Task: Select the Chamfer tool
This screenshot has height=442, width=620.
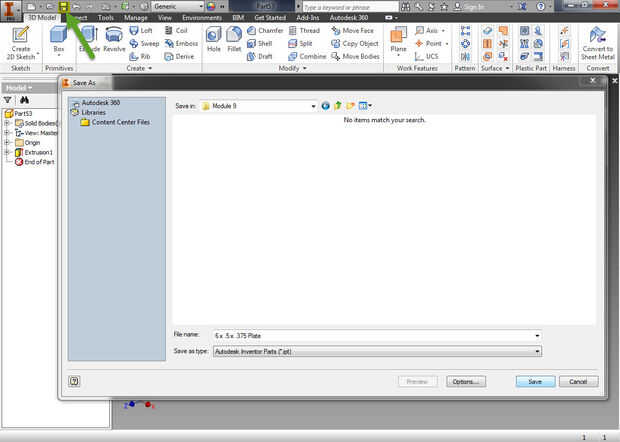Action: point(265,30)
